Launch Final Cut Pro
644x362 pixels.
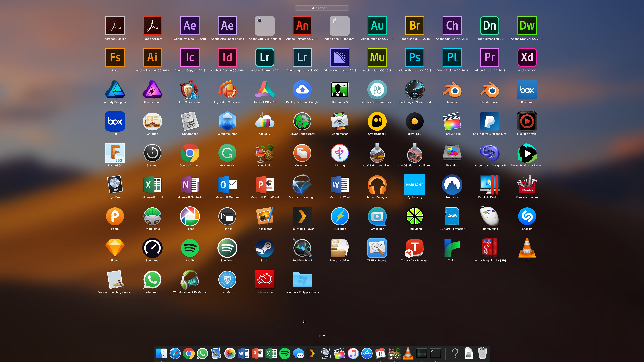[x=452, y=121]
